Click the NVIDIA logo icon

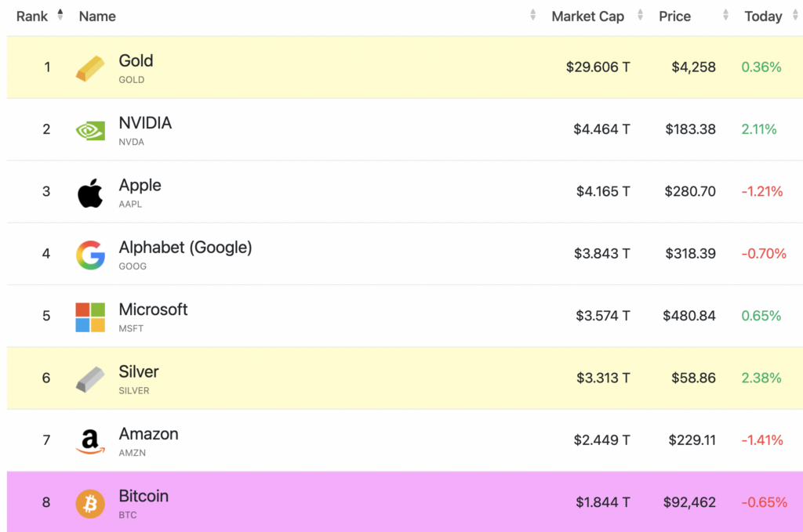click(x=90, y=130)
